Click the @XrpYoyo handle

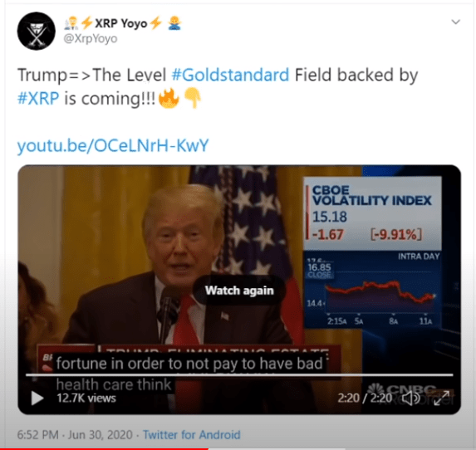(91, 38)
